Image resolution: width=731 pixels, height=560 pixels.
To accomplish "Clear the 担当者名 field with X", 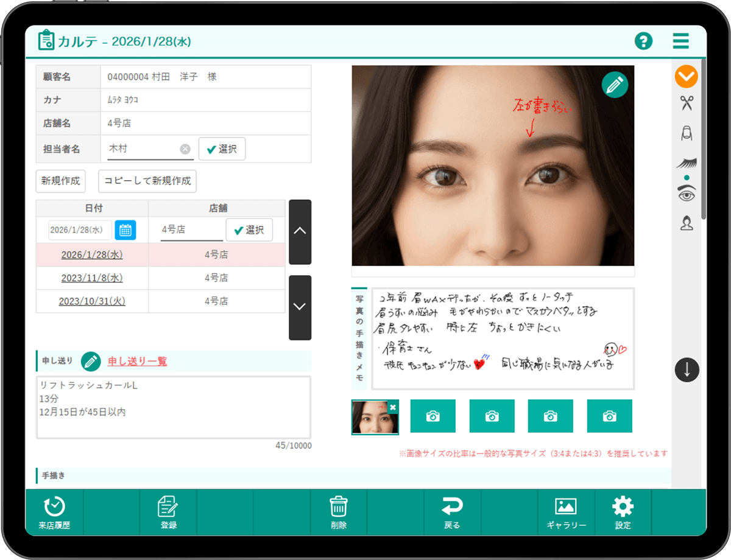I will (185, 149).
